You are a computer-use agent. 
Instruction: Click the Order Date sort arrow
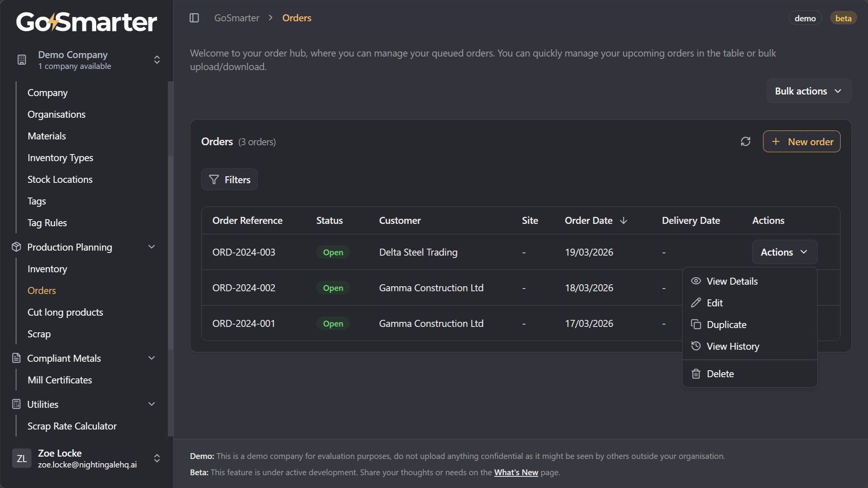click(x=623, y=220)
